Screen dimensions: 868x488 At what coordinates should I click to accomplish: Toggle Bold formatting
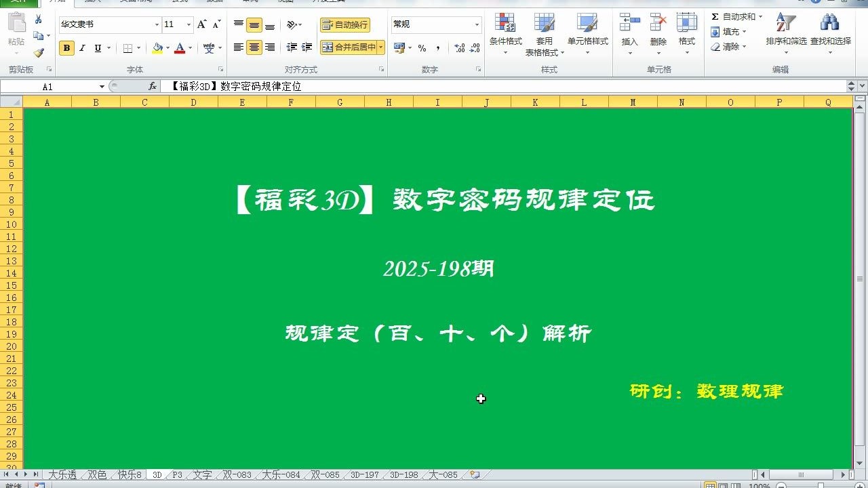pyautogui.click(x=66, y=48)
